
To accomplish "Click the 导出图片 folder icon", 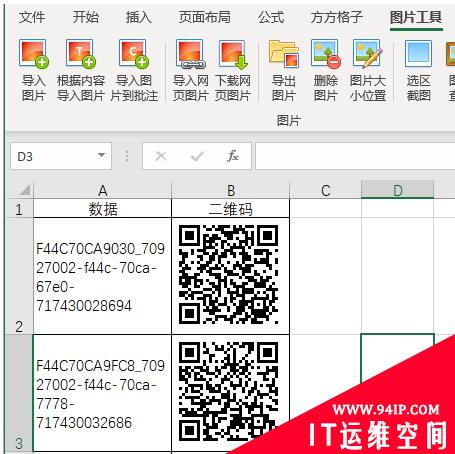I will [x=283, y=53].
